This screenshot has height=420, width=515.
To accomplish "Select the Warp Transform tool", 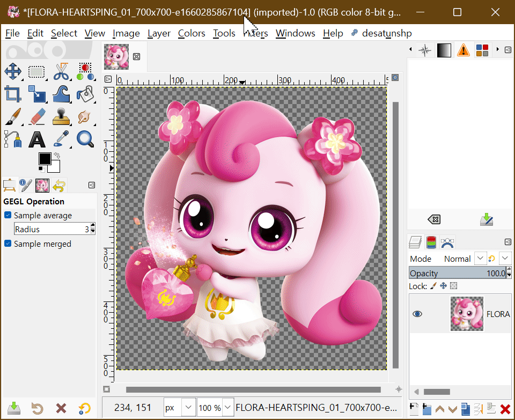I will pos(61,94).
